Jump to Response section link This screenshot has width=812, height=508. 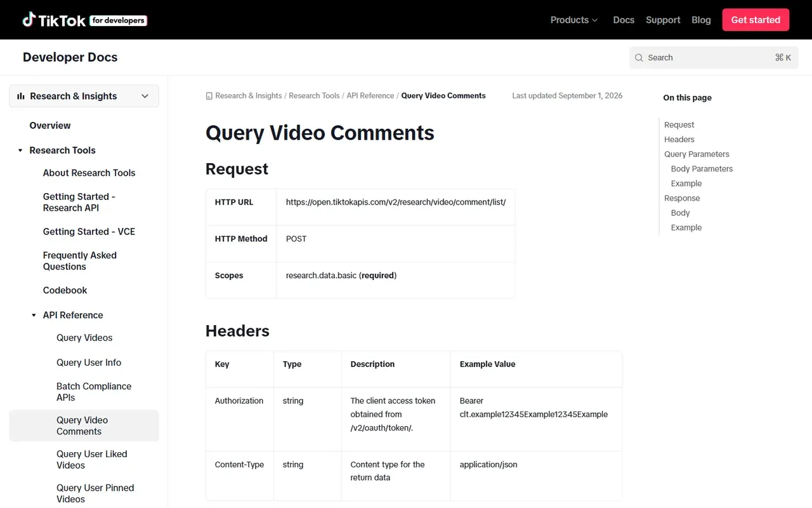tap(682, 198)
